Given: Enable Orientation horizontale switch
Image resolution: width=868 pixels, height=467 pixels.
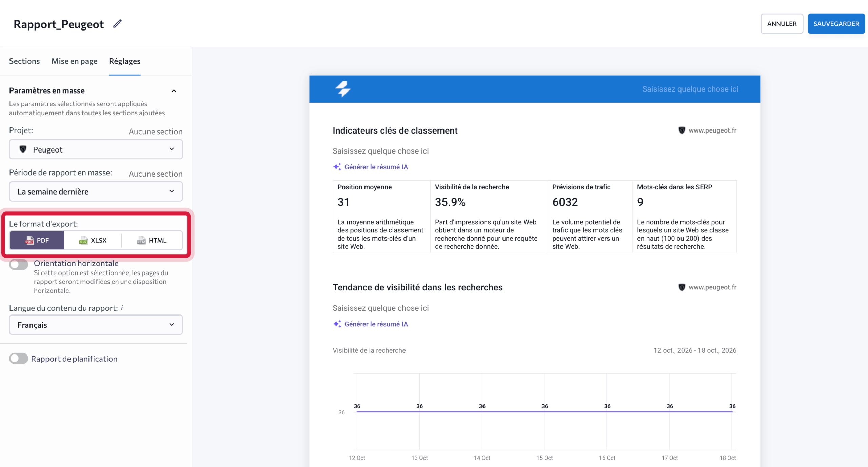Looking at the screenshot, I should (19, 264).
